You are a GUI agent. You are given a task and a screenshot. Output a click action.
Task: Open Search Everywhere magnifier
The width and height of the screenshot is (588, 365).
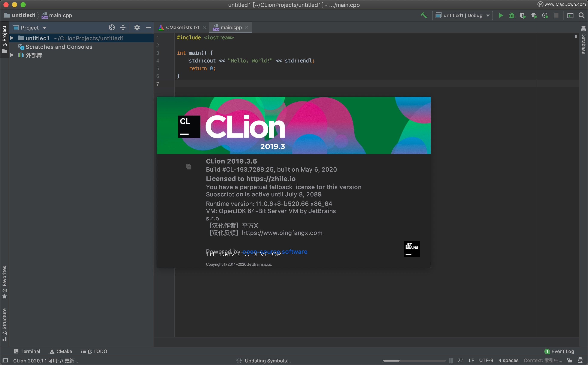[x=581, y=15]
